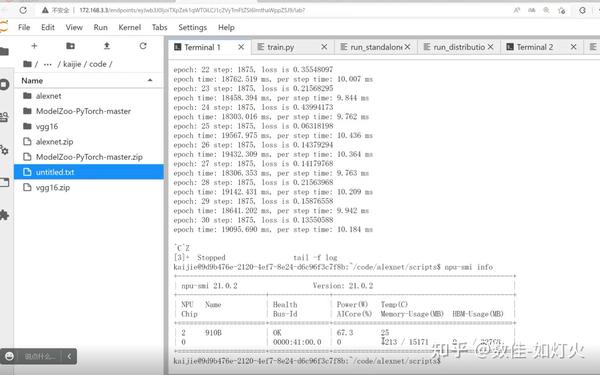
Task: Collapse the floating widget with arrow
Action: pos(69,356)
